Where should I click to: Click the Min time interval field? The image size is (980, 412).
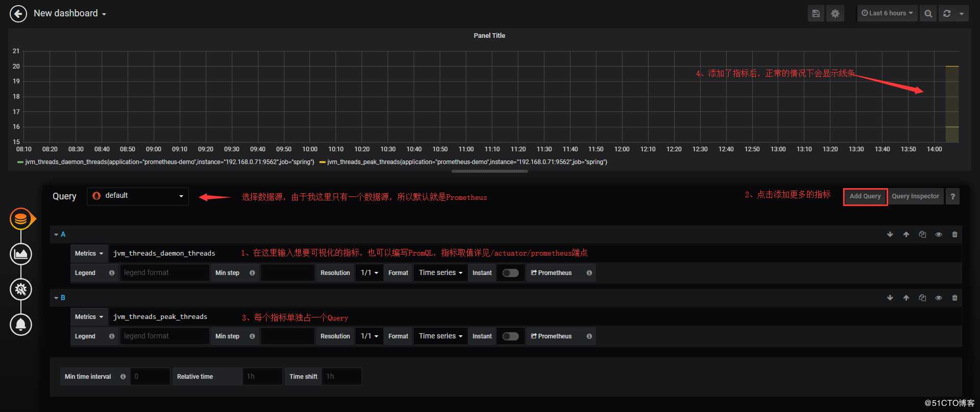pos(150,377)
